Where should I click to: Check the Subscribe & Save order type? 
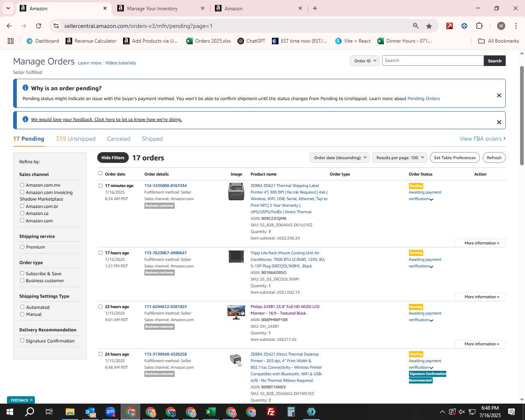22,273
